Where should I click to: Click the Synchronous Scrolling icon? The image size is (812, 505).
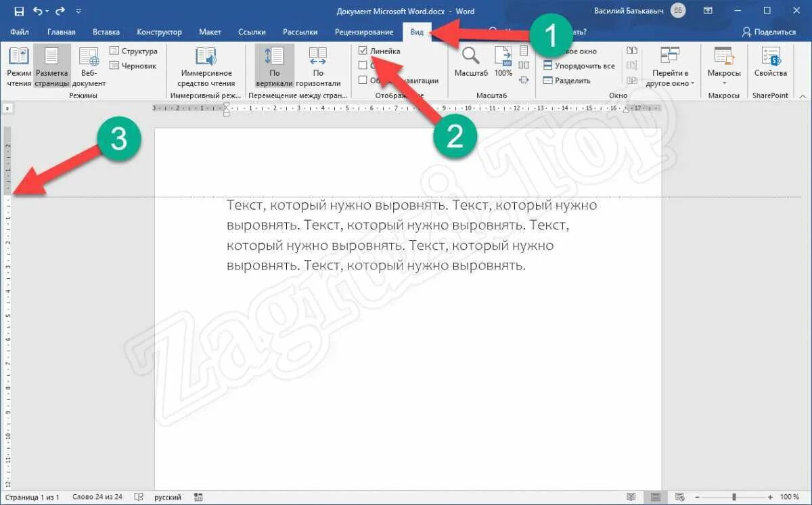(632, 66)
